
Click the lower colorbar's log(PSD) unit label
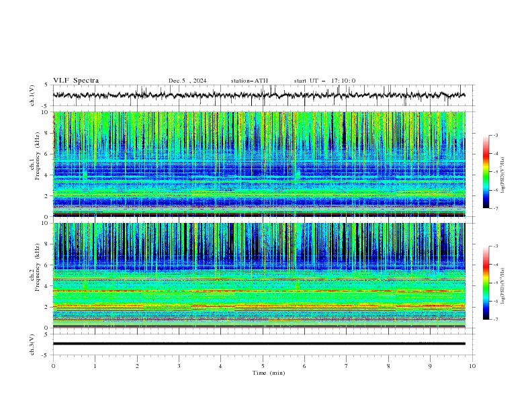503,285
